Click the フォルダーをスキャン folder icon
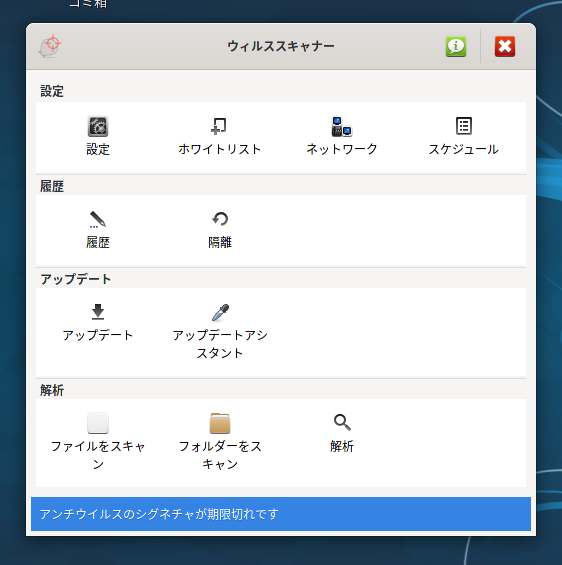This screenshot has width=562, height=565. pyautogui.click(x=220, y=423)
